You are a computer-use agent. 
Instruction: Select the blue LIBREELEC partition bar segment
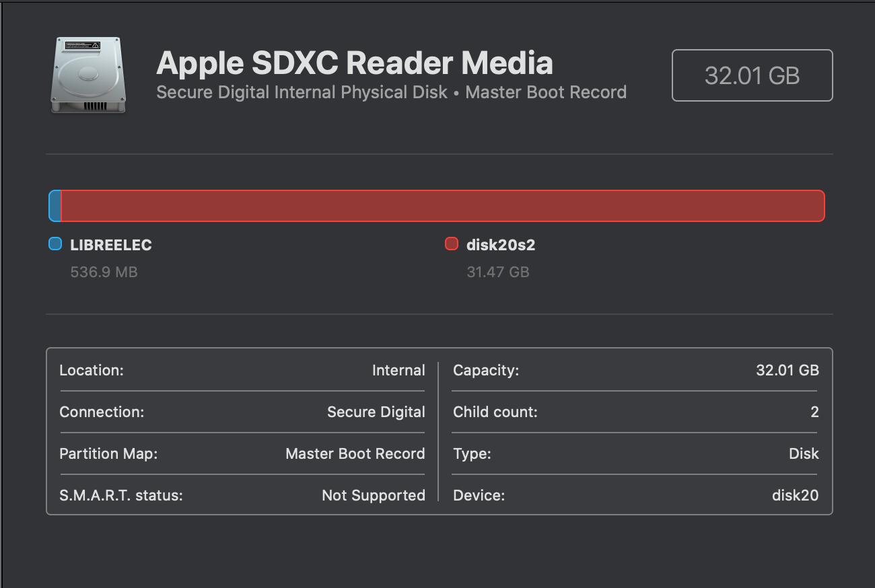point(55,206)
